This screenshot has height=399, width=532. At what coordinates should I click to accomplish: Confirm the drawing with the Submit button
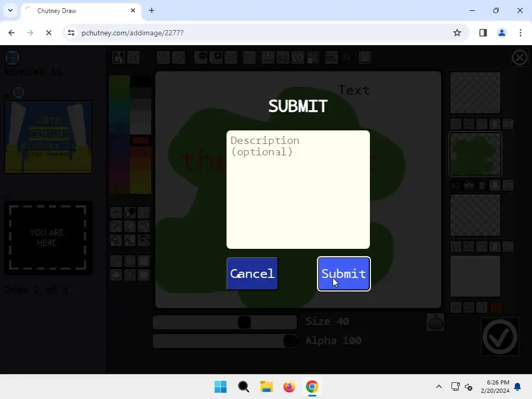point(343,273)
